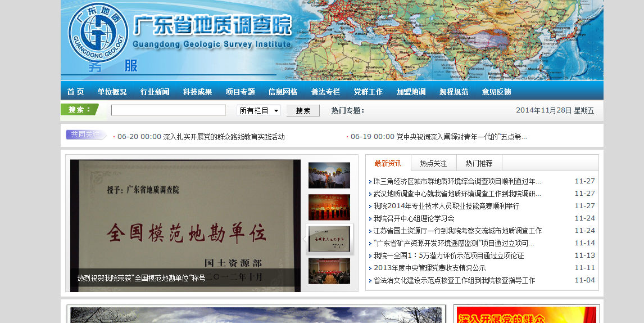Select 加盟地调 navigation item
The width and height of the screenshot is (644, 323).
tap(411, 92)
